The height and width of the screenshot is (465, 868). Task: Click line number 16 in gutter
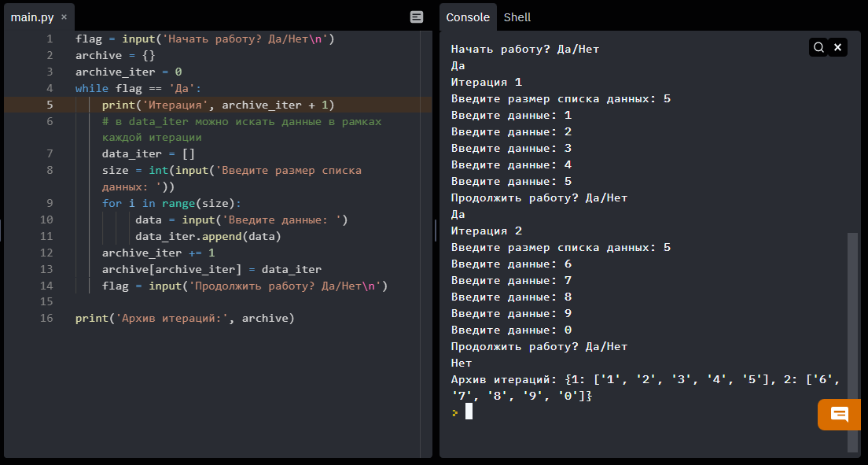click(x=46, y=318)
